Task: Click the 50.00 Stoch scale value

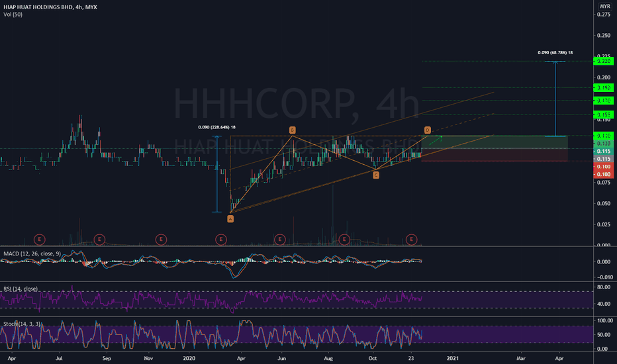Action: [604, 335]
